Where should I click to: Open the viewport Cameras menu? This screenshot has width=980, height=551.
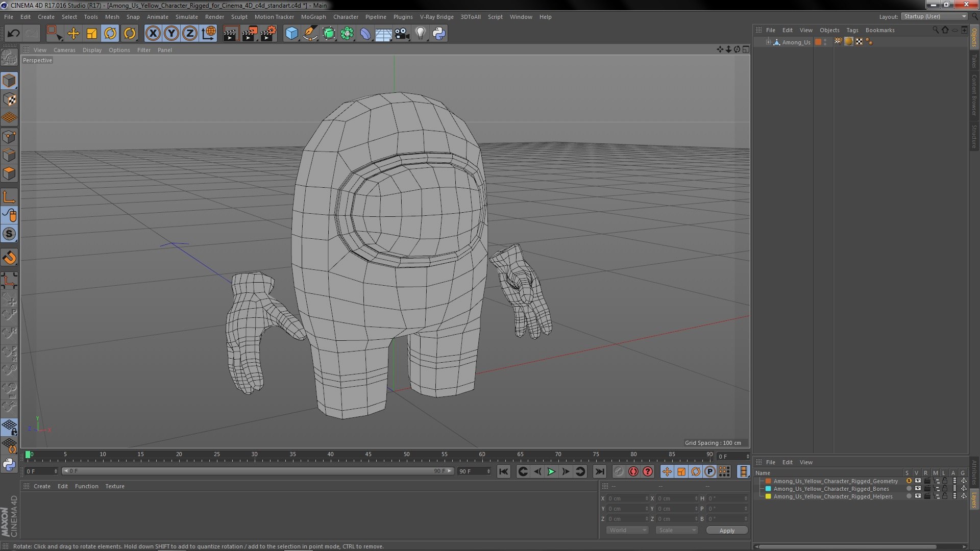click(x=64, y=50)
